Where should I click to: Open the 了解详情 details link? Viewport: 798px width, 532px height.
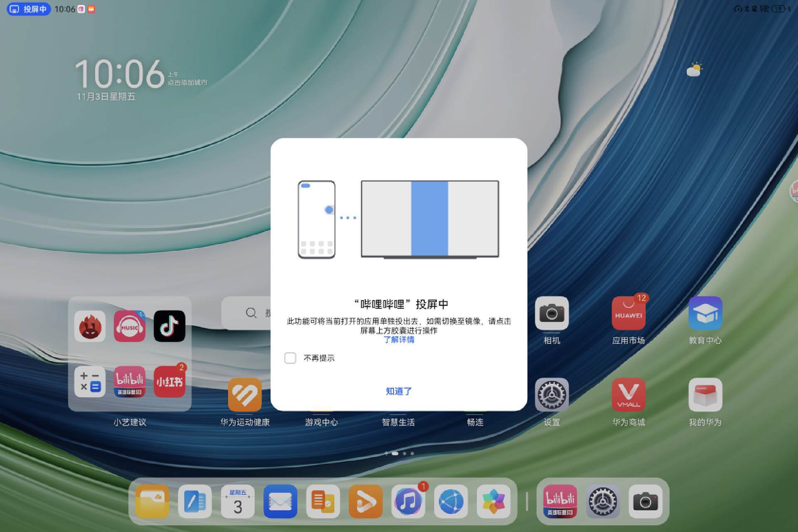[x=400, y=340]
